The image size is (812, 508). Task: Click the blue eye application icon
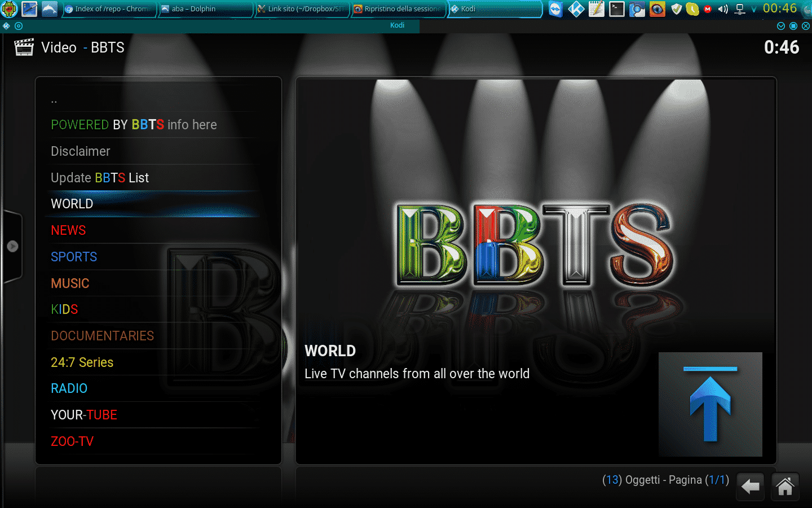pyautogui.click(x=657, y=9)
